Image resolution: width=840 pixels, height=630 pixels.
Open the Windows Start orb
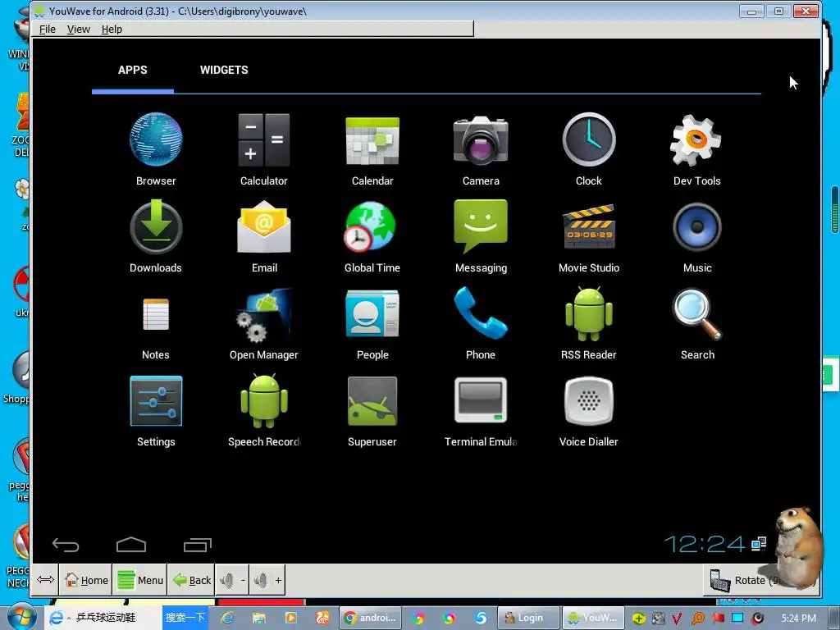click(x=21, y=618)
